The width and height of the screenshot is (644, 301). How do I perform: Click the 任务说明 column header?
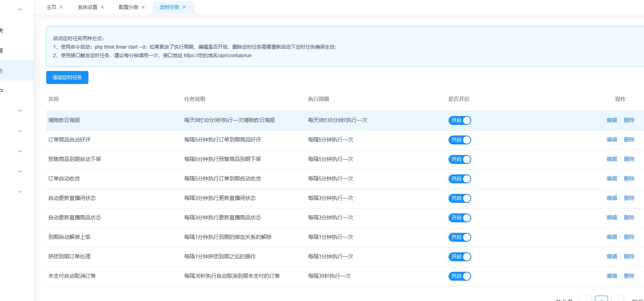pyautogui.click(x=195, y=99)
